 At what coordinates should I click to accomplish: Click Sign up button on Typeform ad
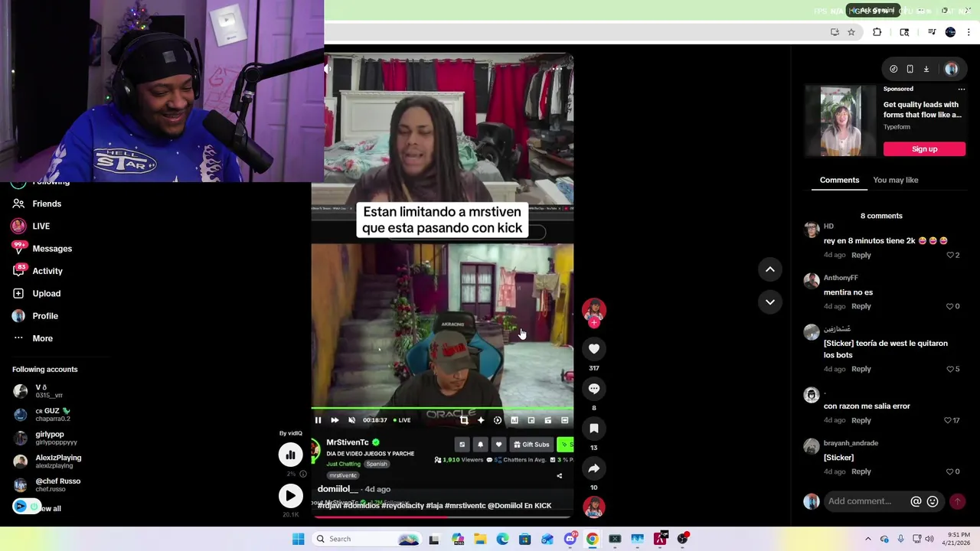(x=924, y=149)
